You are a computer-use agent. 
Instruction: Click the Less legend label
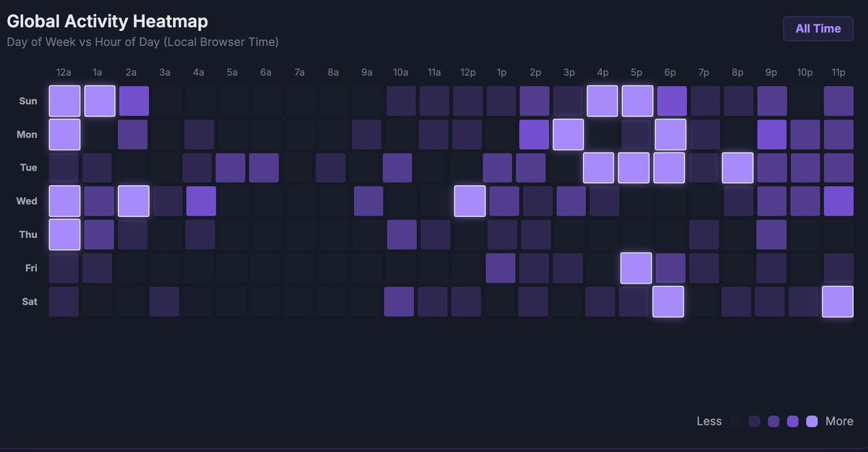click(709, 422)
